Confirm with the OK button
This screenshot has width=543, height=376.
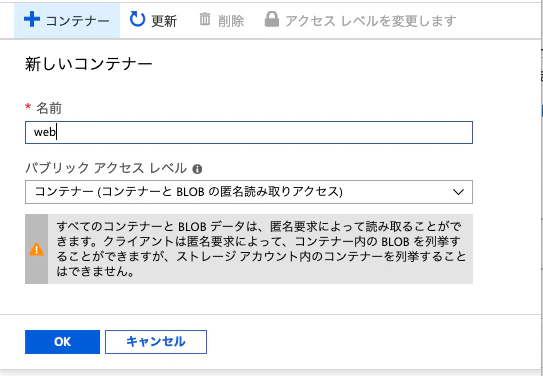point(62,342)
